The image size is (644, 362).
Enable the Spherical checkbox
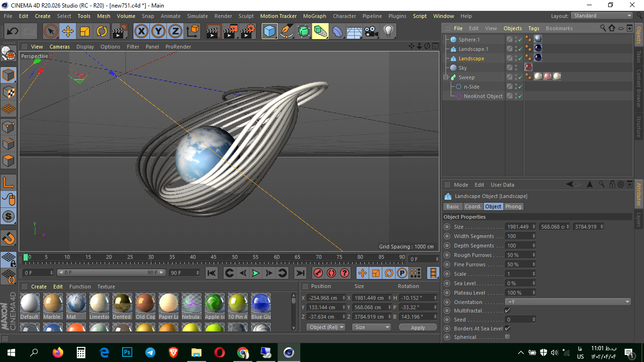tap(507, 337)
